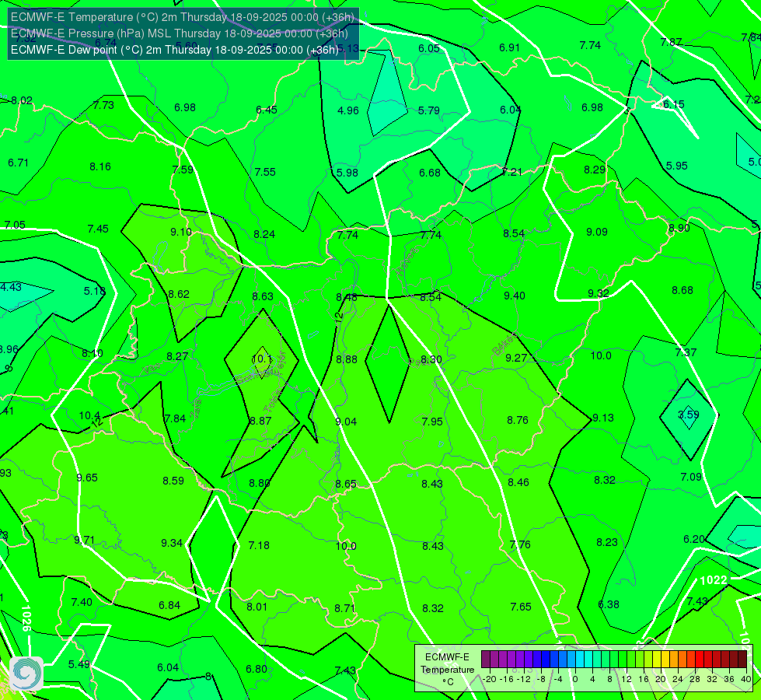Click the 8.62 temperature value
This screenshot has height=700, width=761.
coord(179,294)
